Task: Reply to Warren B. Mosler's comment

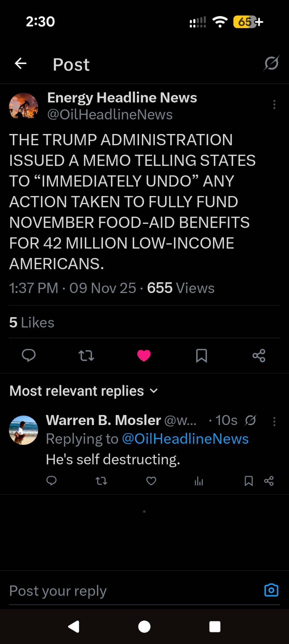Action: pyautogui.click(x=51, y=481)
